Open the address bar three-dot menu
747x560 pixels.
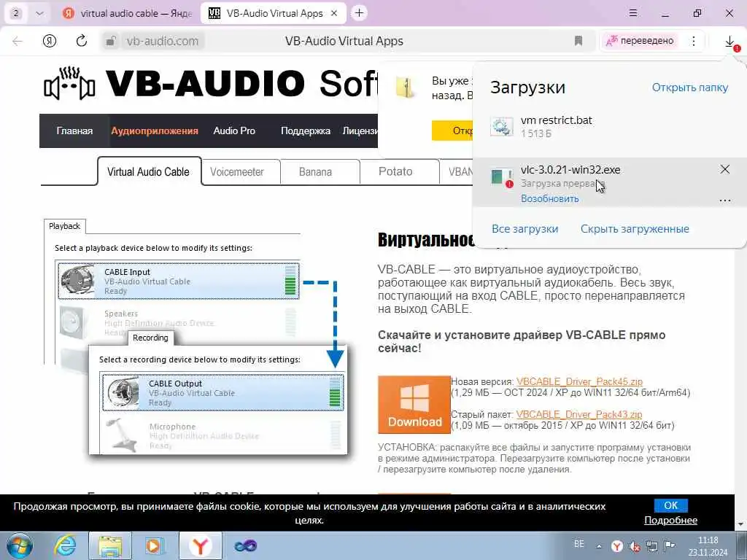694,41
